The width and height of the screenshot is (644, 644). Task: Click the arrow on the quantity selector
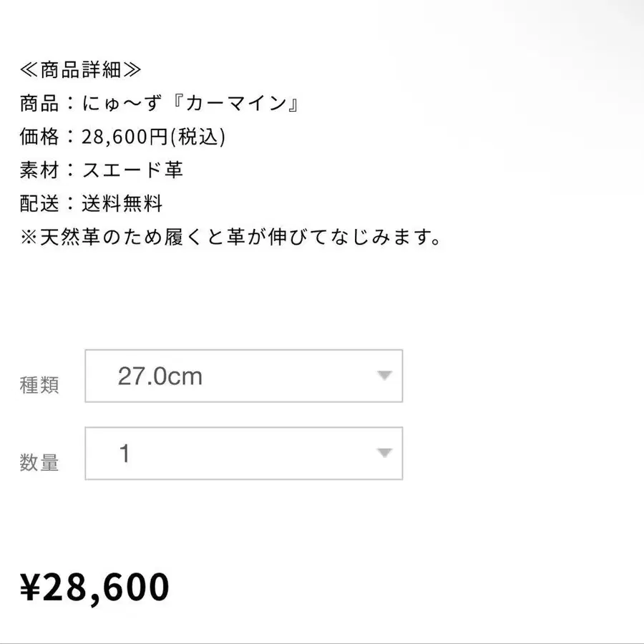[385, 453]
